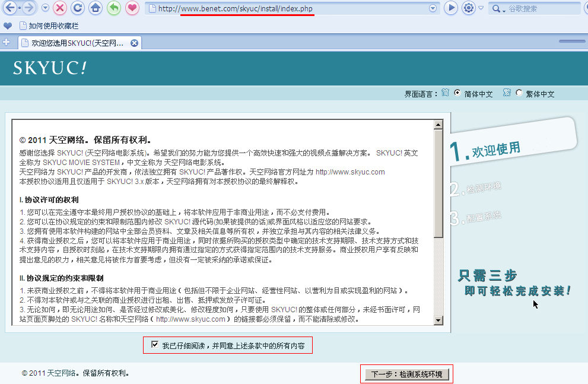The width and height of the screenshot is (588, 384).
Task: Open the navigation history dropdown beside forward arrow
Action: [45, 8]
